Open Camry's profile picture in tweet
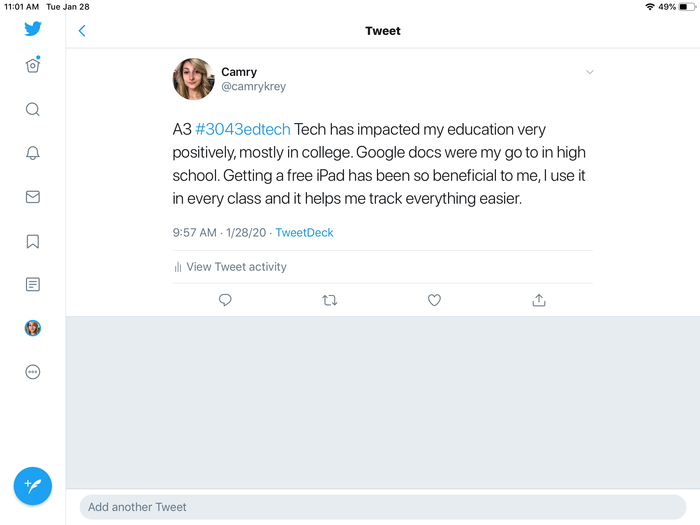Image resolution: width=700 pixels, height=525 pixels. tap(193, 79)
